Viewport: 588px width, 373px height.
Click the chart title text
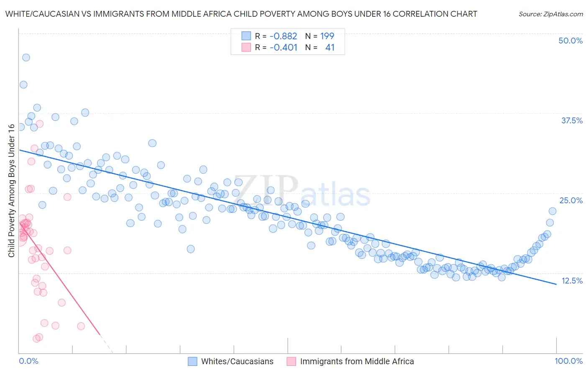click(x=241, y=14)
